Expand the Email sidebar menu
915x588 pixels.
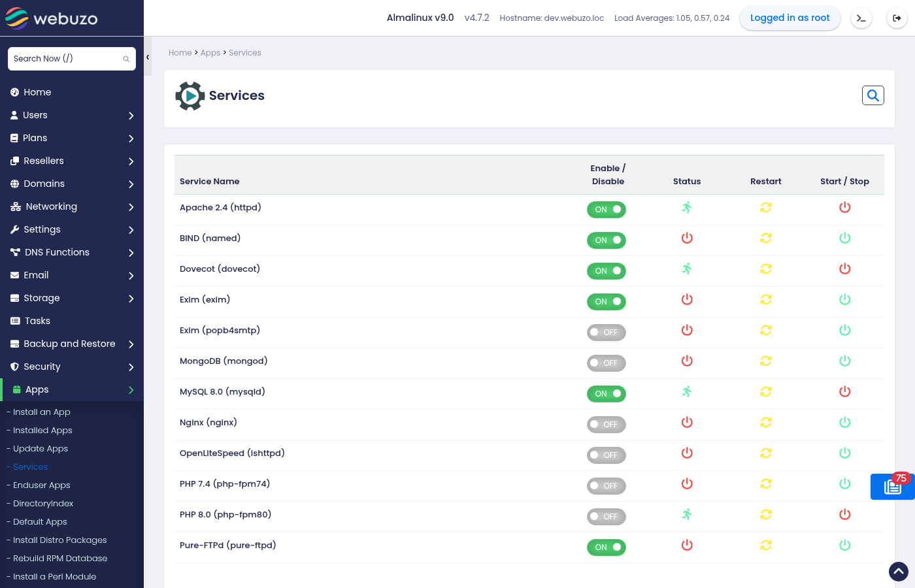click(72, 275)
